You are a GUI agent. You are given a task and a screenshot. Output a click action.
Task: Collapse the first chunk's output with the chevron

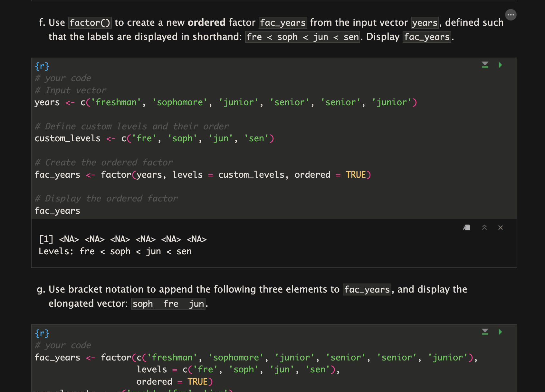tap(484, 228)
